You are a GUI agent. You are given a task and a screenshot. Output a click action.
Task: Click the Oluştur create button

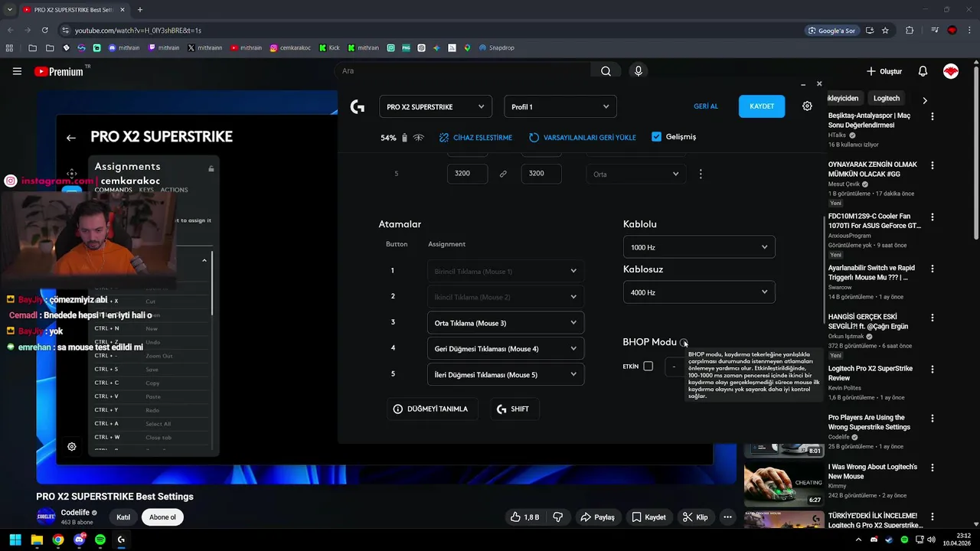tap(884, 71)
